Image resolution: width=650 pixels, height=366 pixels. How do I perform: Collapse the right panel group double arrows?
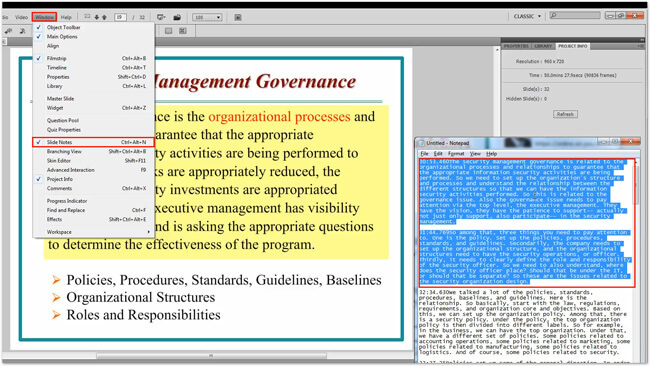(x=642, y=40)
